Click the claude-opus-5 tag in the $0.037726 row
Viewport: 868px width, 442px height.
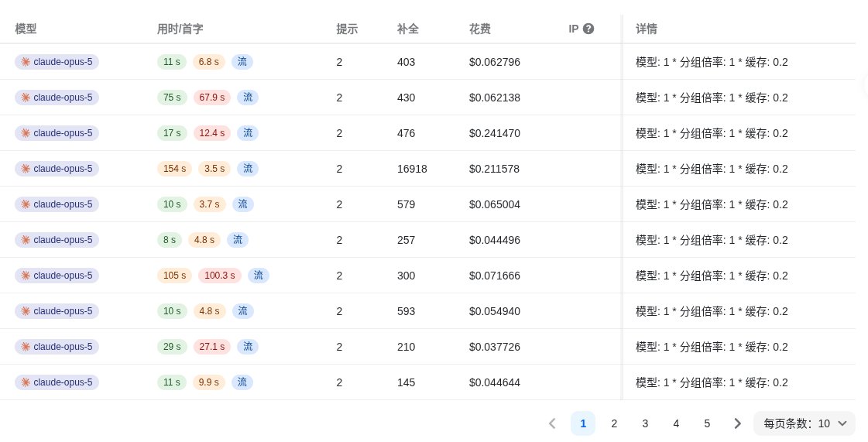pos(57,346)
